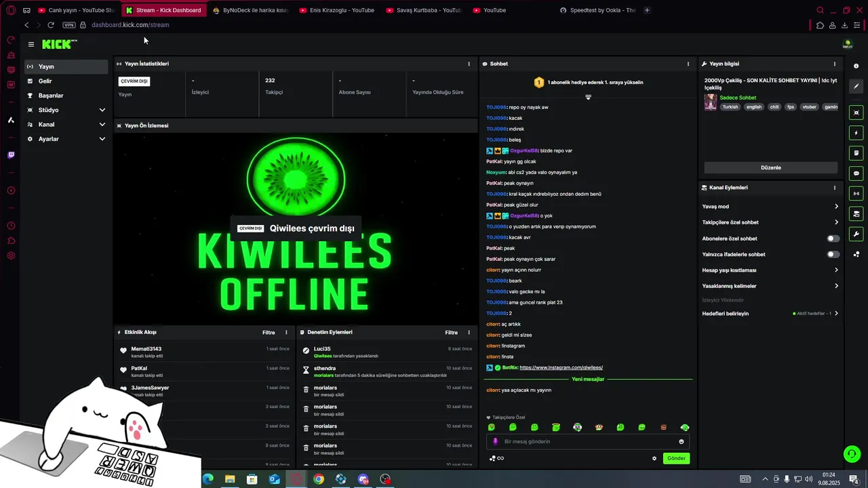
Task: Click the profile avatar at top right
Action: coord(847,44)
